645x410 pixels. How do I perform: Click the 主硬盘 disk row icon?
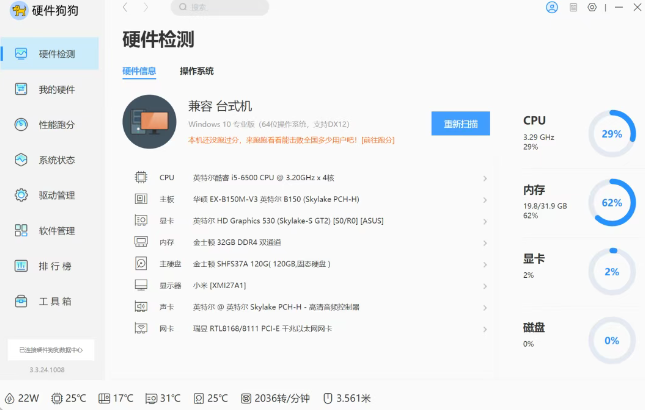[141, 264]
